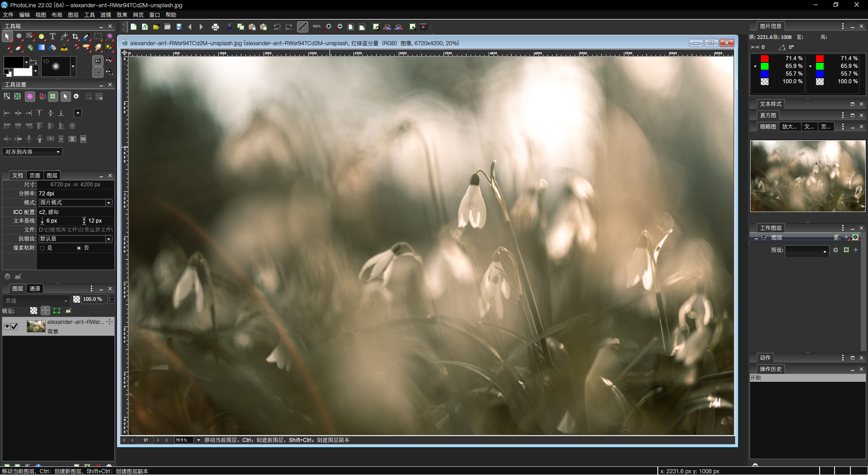Select the crop tool in the toolbox
The image size is (868, 475).
(76, 37)
